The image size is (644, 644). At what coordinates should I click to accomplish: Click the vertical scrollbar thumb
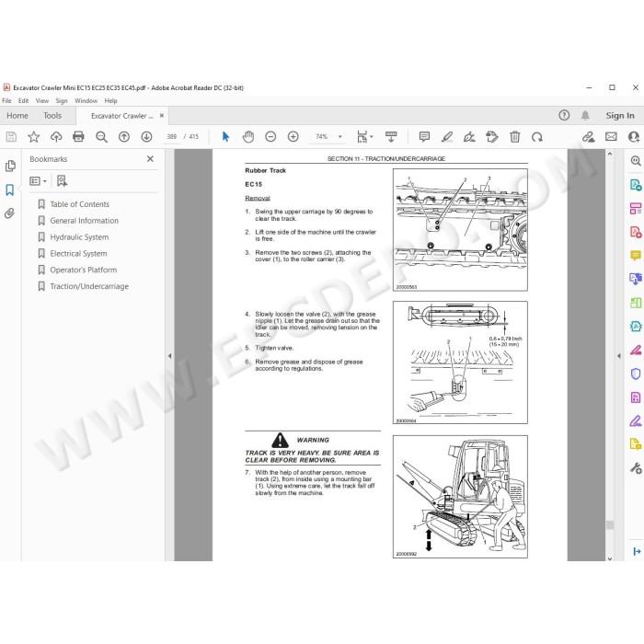click(x=610, y=524)
